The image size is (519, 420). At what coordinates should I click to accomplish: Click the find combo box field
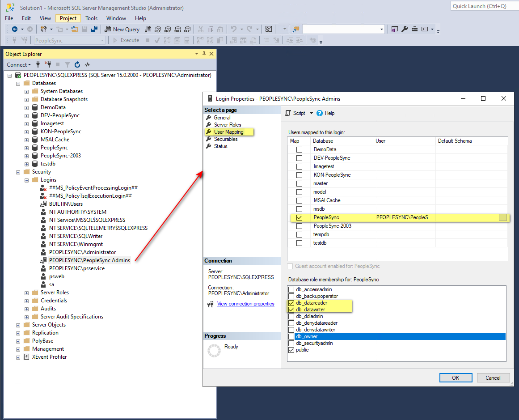(344, 29)
